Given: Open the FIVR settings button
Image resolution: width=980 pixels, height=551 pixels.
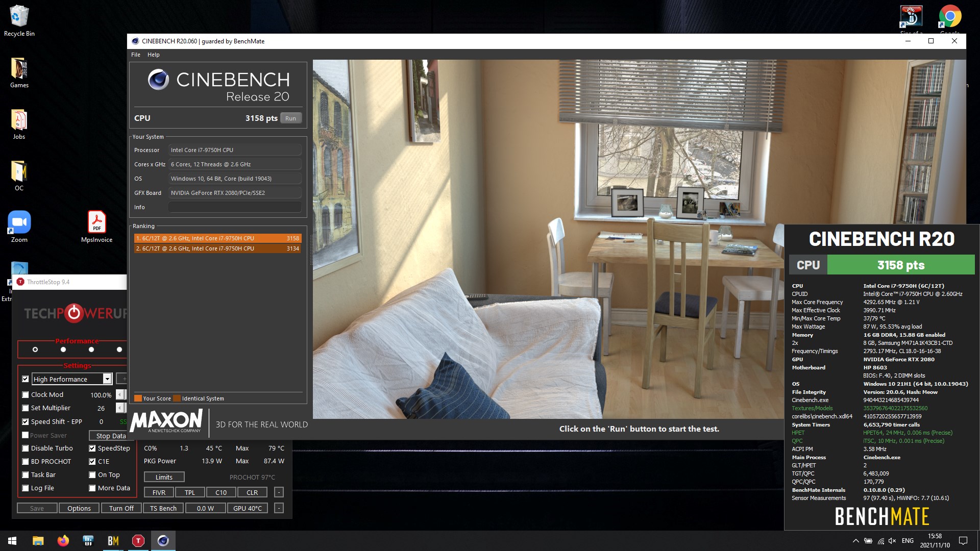Looking at the screenshot, I should point(159,492).
